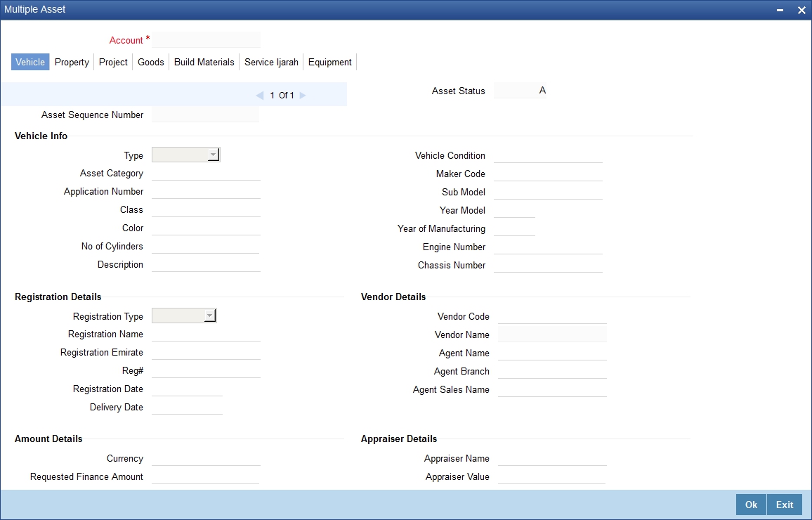Click the Asset Status field
The image size is (812, 520).
point(520,91)
